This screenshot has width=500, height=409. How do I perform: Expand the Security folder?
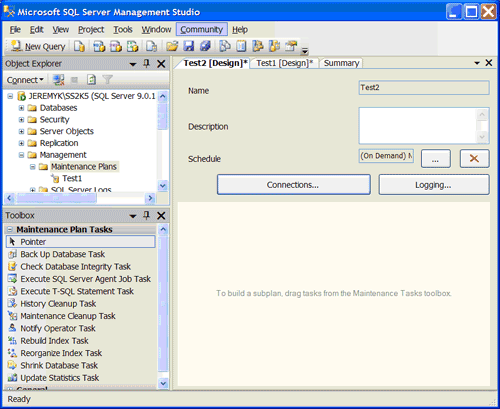[x=21, y=120]
